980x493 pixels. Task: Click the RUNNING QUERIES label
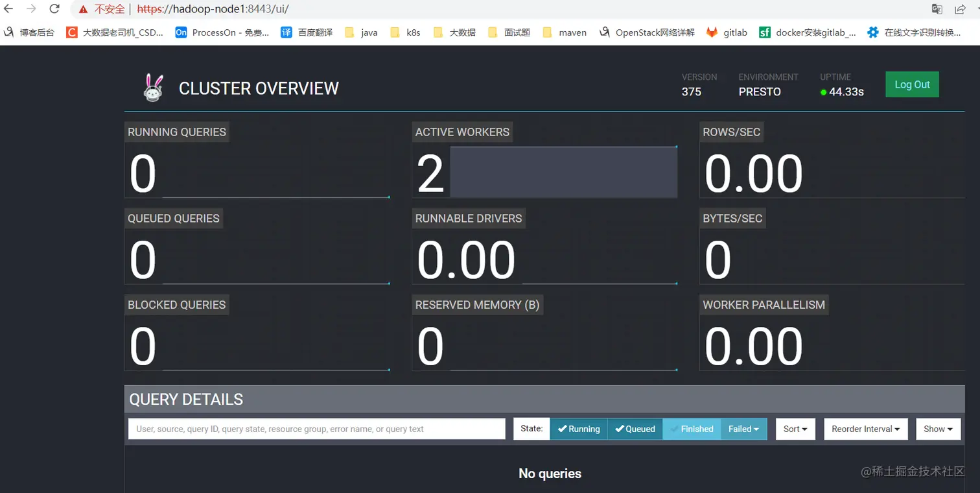tap(177, 132)
